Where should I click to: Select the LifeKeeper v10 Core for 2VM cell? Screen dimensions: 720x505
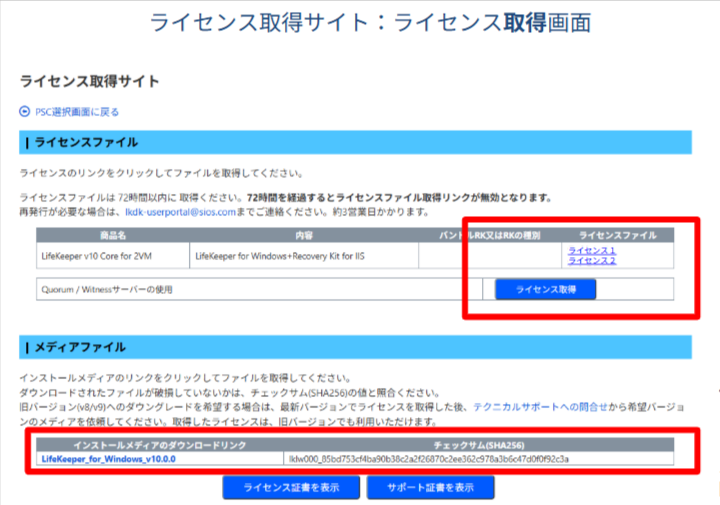[x=113, y=256]
